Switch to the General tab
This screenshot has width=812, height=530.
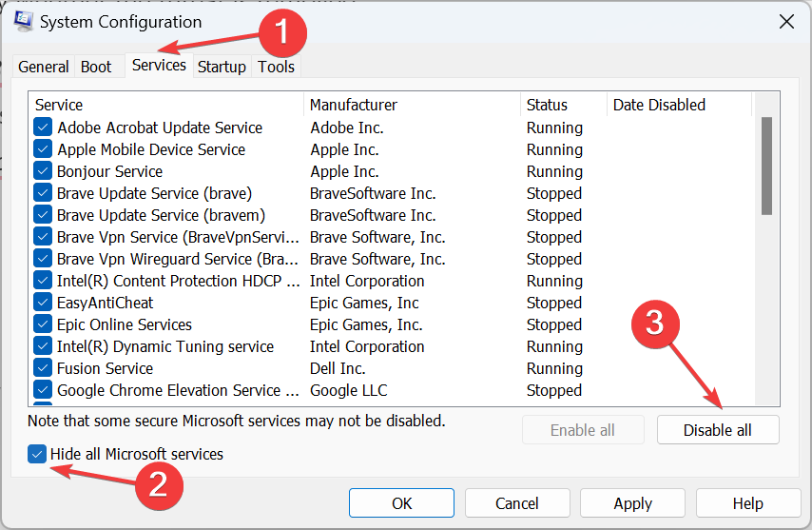44,67
